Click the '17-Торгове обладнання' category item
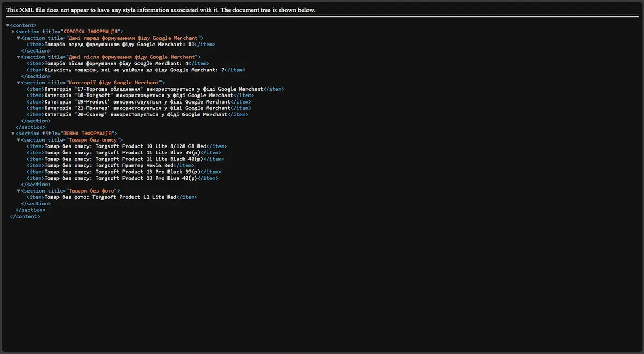This screenshot has width=644, height=354. pyautogui.click(x=154, y=89)
